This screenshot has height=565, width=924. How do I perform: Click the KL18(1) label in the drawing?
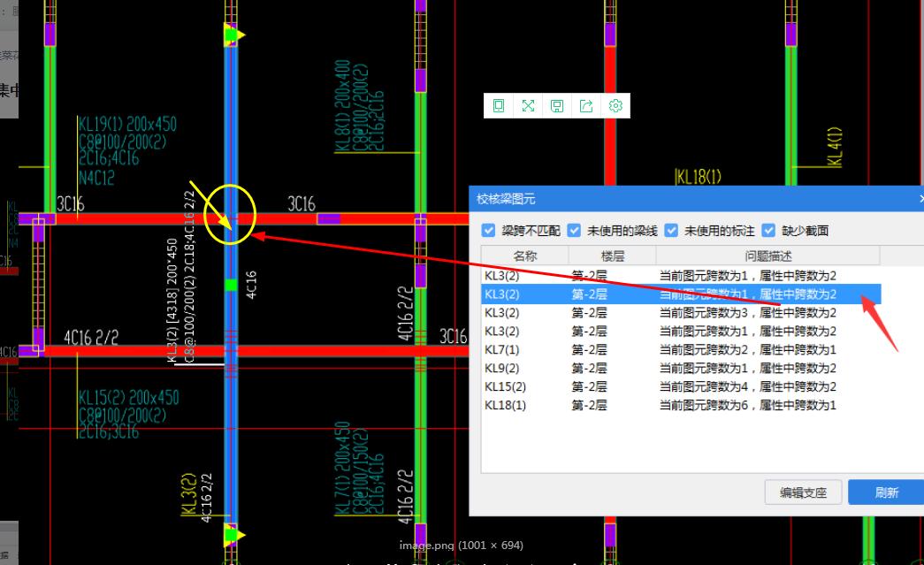pos(699,176)
